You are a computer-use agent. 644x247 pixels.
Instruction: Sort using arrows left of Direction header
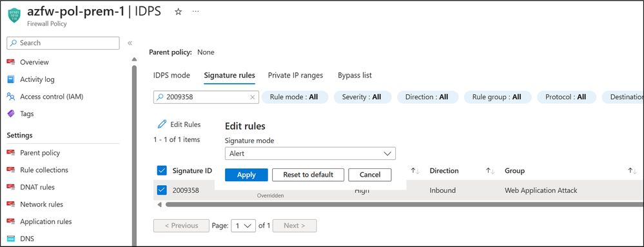coord(415,170)
